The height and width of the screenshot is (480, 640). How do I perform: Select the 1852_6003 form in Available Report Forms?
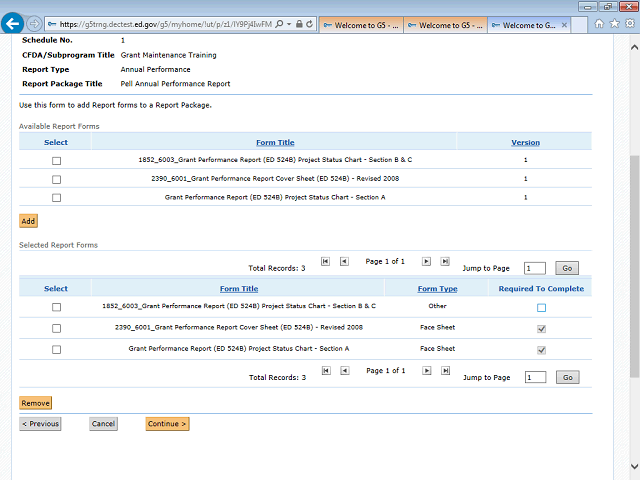(56, 160)
